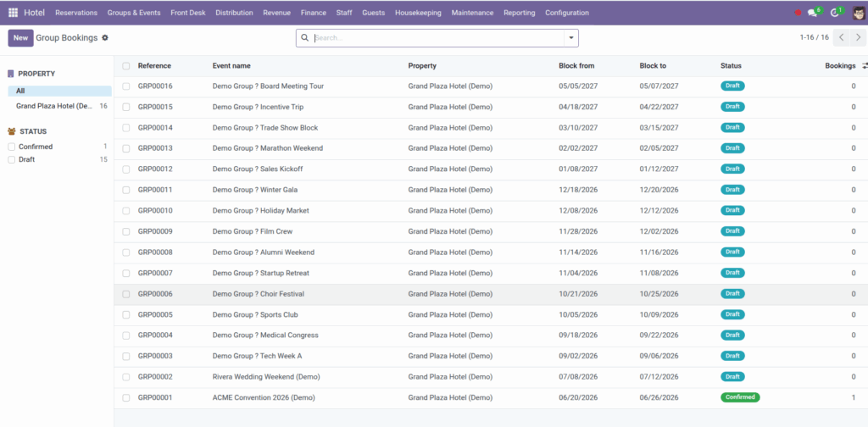Click Block from date 12/08/2026
Image resolution: width=868 pixels, height=427 pixels.
tap(578, 211)
